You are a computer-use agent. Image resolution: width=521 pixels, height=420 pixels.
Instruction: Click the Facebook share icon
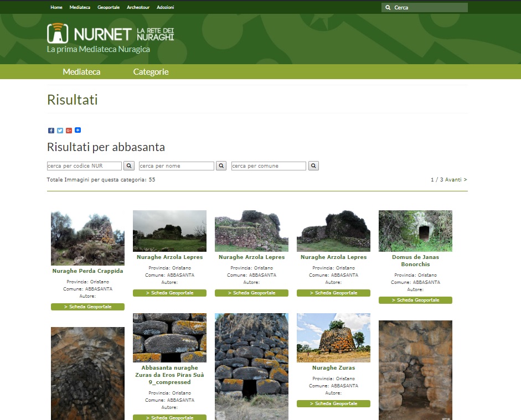click(51, 131)
